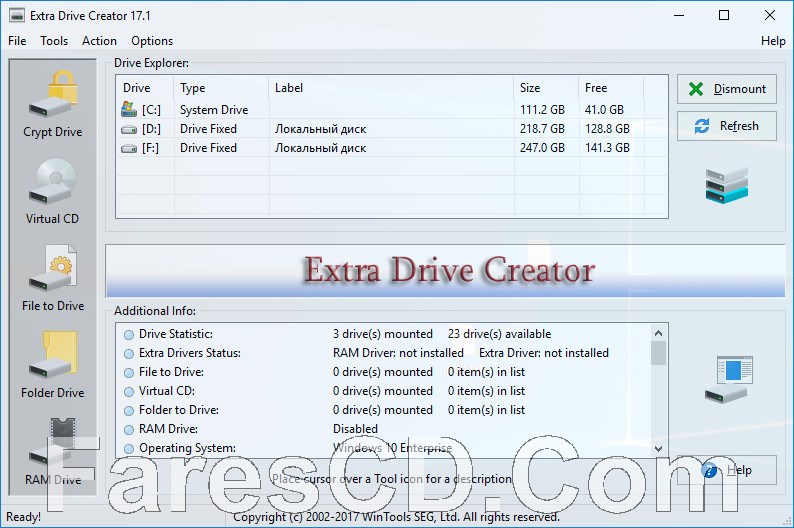The image size is (794, 528).
Task: Sort list by Free column header
Action: point(611,88)
